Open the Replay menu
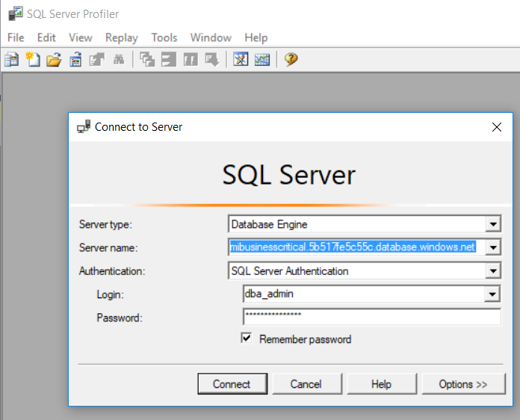 tap(121, 37)
